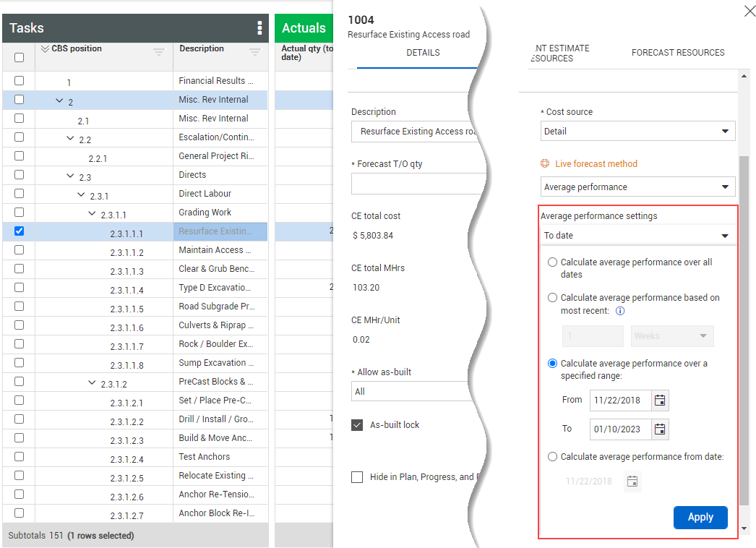
Task: Switch to the Details tab
Action: coord(423,53)
